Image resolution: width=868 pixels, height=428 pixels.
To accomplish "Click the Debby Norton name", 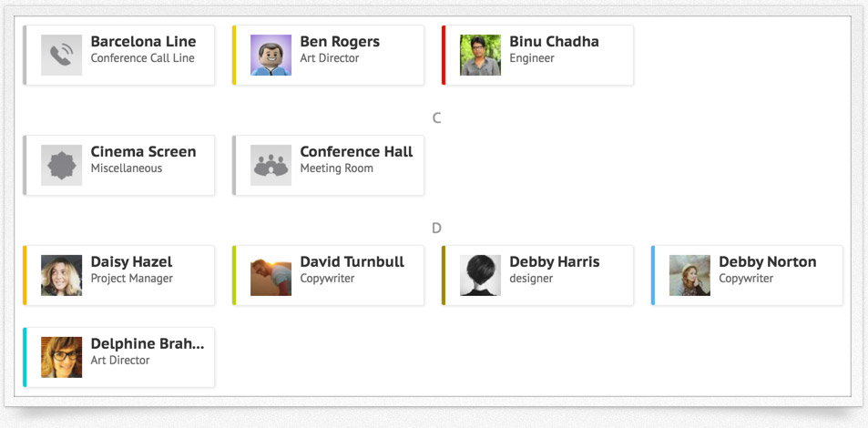I will click(767, 262).
